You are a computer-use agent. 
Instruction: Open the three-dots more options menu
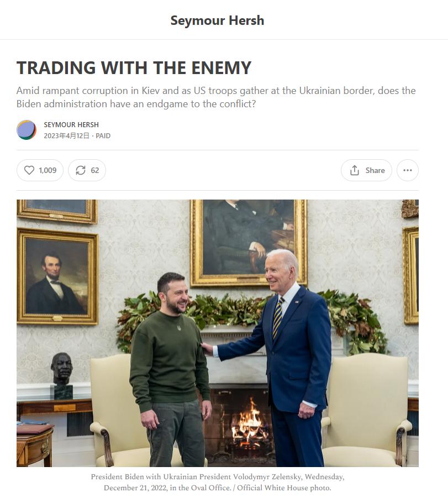coord(407,170)
